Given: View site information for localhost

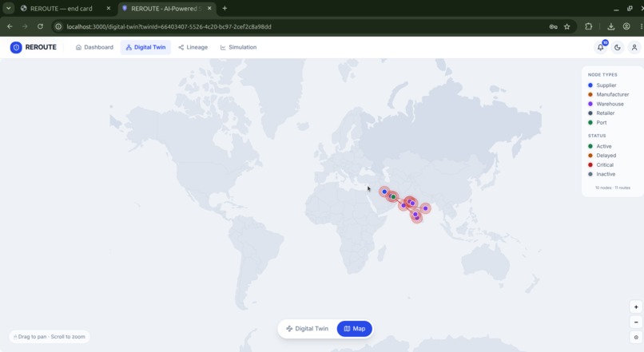Looking at the screenshot, I should click(58, 26).
